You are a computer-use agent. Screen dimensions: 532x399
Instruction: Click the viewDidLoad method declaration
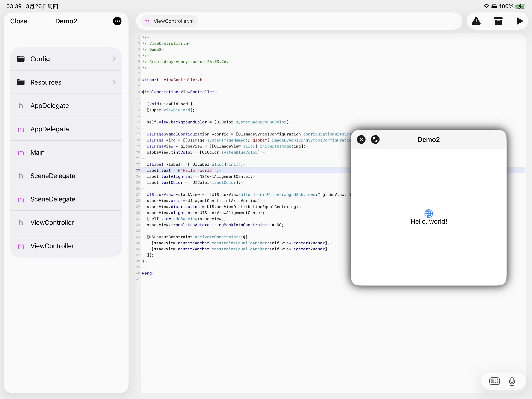point(167,104)
